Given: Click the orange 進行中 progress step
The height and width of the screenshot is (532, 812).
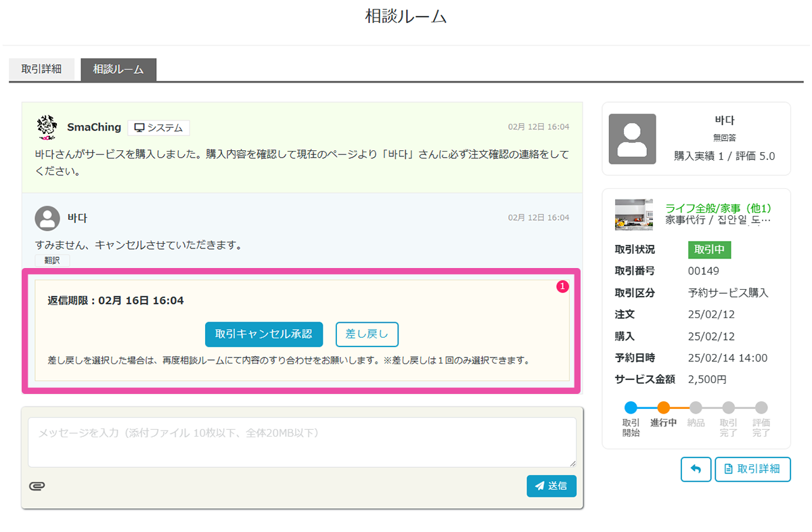Looking at the screenshot, I should (664, 407).
